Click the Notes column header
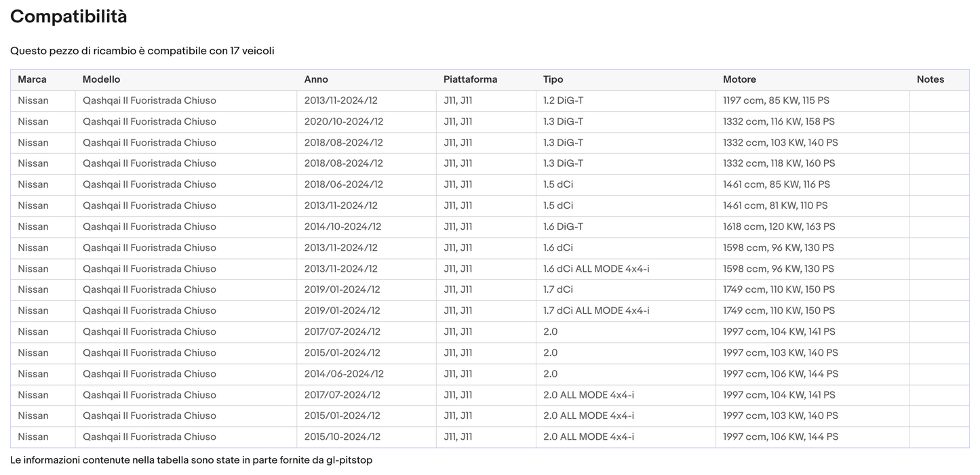The height and width of the screenshot is (475, 980). 930,79
